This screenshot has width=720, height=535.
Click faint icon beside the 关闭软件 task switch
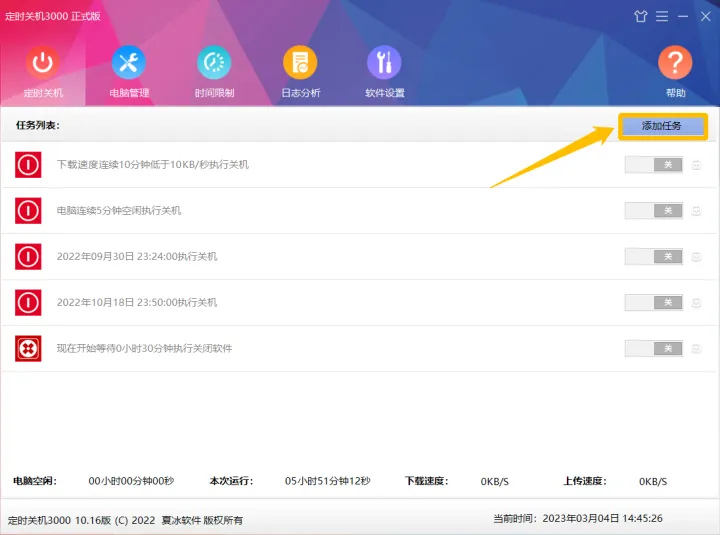coord(696,349)
